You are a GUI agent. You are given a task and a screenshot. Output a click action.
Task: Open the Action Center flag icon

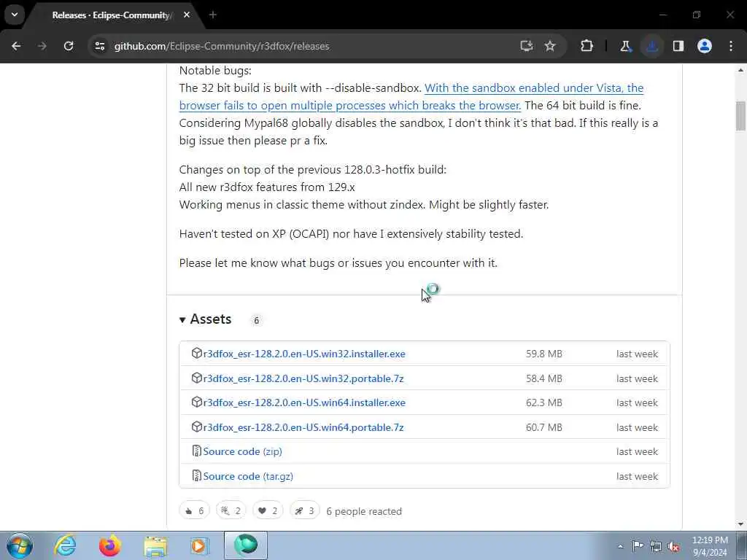pos(638,546)
